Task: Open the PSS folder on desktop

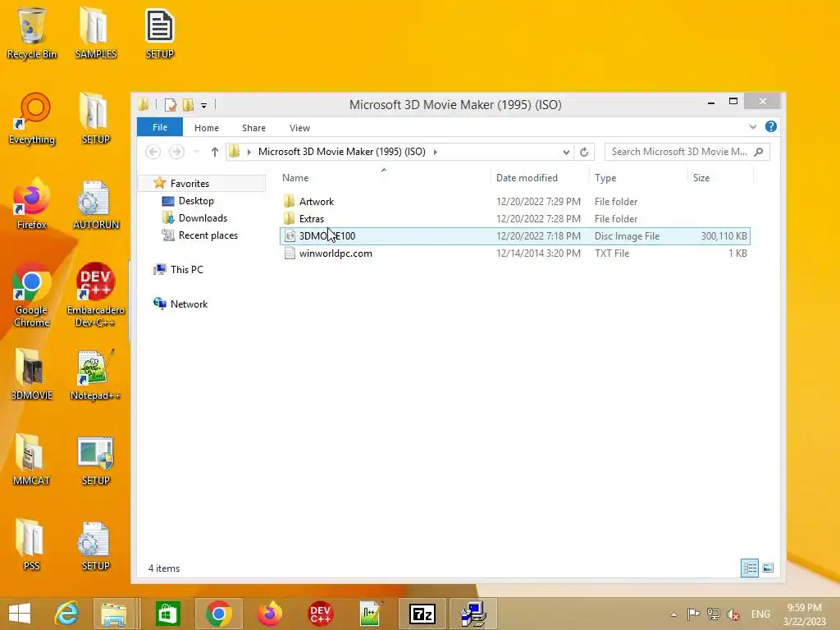Action: click(x=32, y=546)
